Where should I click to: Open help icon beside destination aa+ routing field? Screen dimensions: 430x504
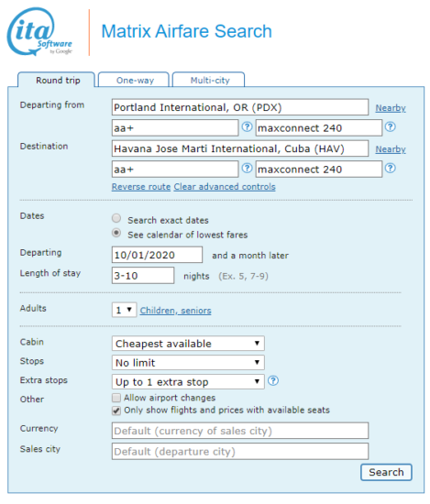point(247,168)
